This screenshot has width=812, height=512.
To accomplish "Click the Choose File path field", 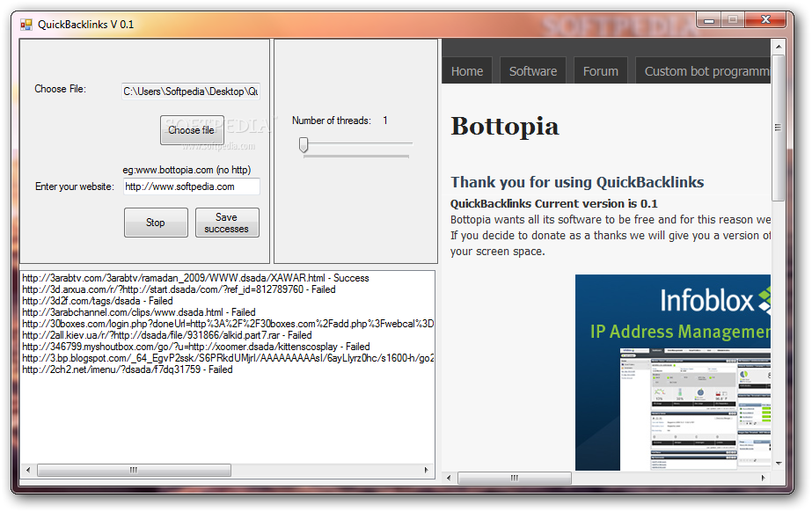I will [x=191, y=91].
